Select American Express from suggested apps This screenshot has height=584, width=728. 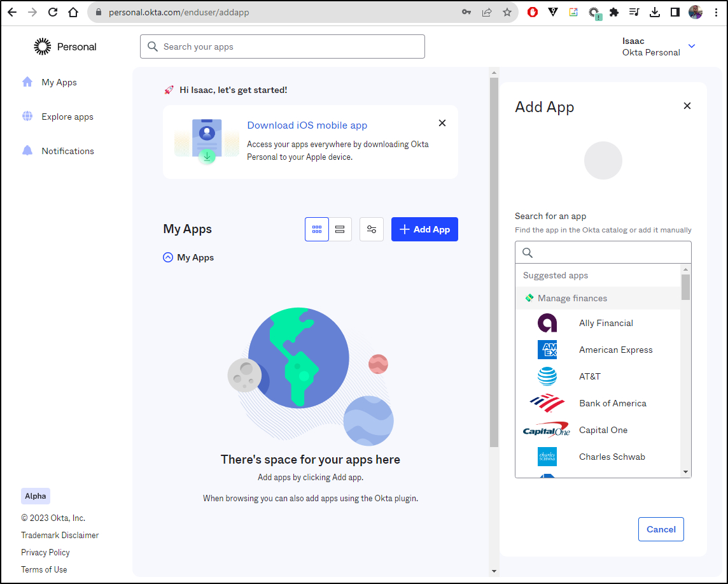pyautogui.click(x=598, y=350)
